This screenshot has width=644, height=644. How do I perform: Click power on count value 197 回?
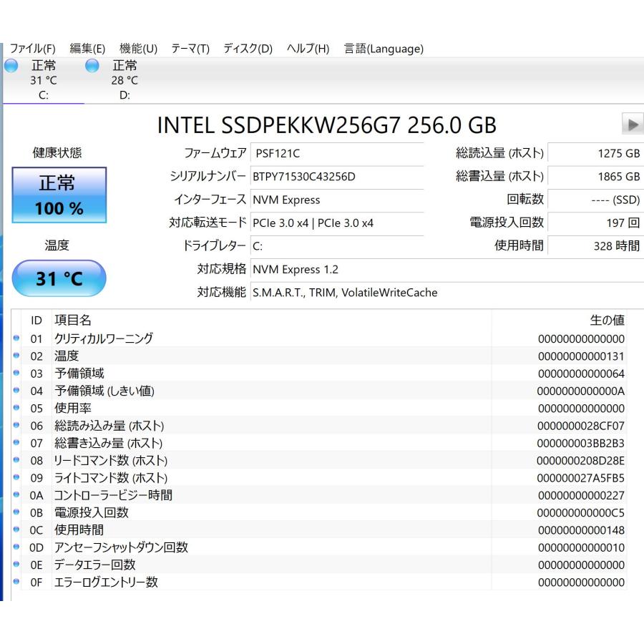[x=595, y=223]
